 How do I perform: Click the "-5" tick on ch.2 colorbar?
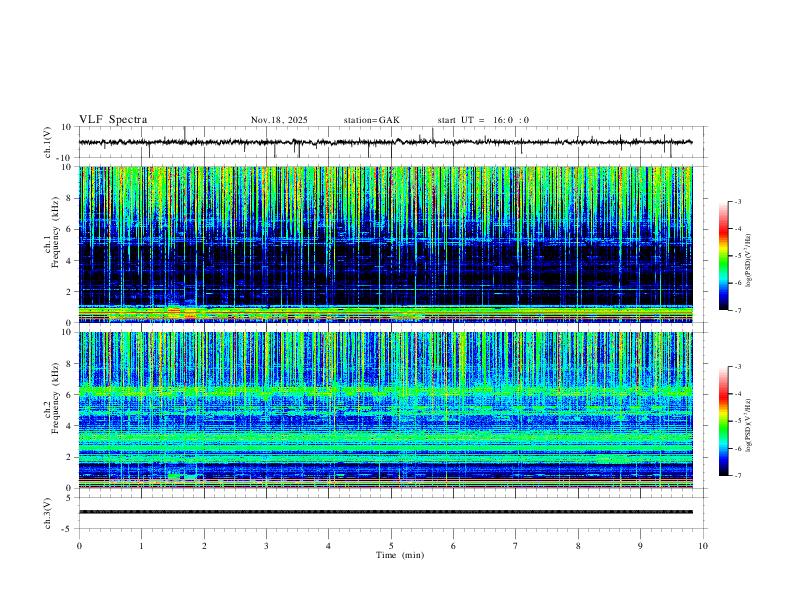[737, 421]
